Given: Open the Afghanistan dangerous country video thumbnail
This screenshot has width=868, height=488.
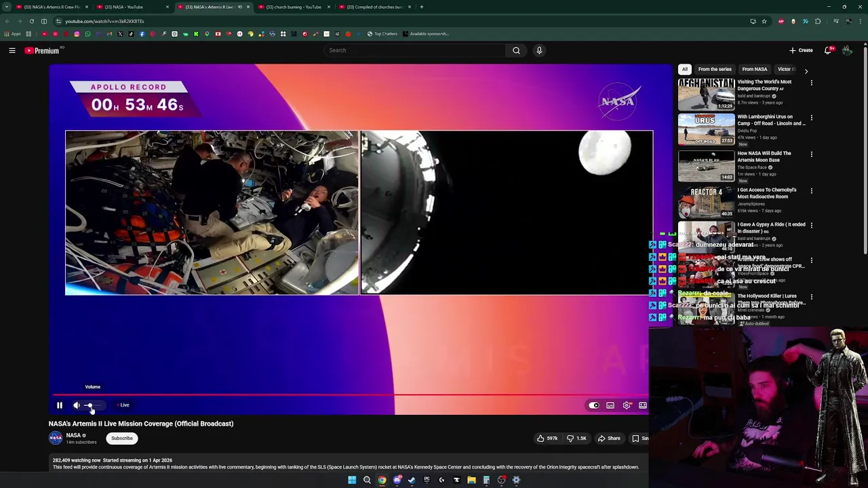Looking at the screenshot, I should pos(706,94).
